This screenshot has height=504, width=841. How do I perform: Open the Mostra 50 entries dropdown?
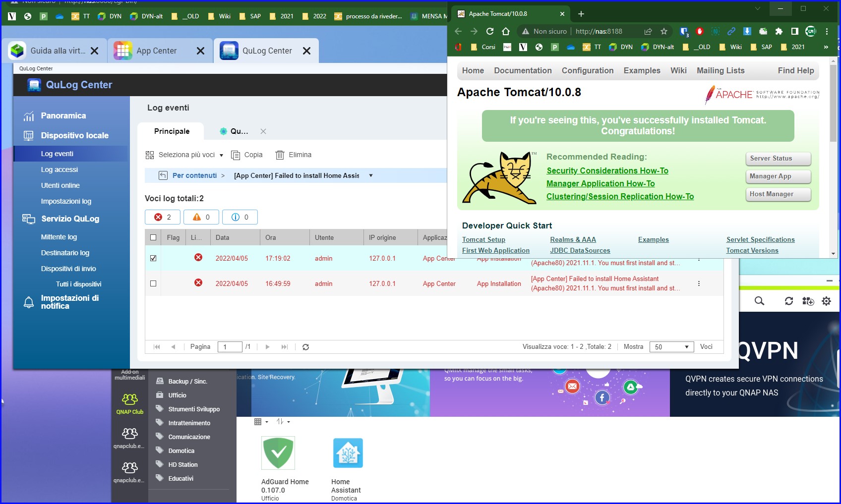point(671,347)
